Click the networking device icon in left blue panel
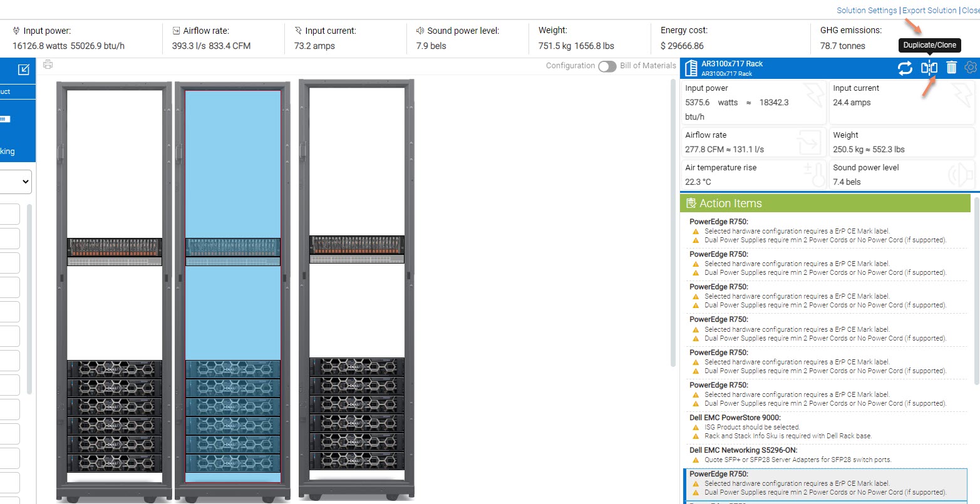The image size is (980, 504). click(x=5, y=119)
